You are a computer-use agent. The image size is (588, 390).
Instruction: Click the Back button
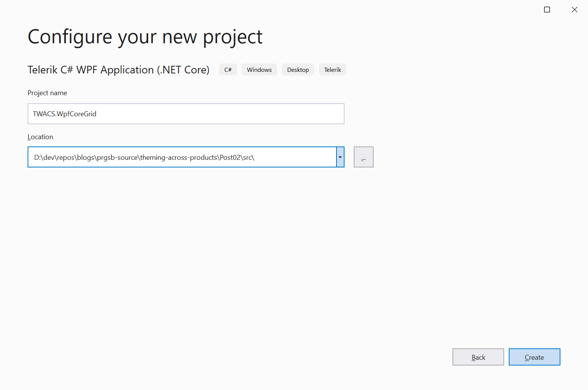[478, 357]
